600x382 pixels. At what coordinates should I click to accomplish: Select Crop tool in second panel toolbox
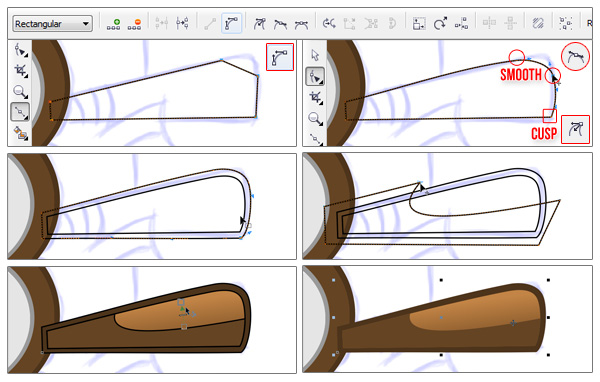click(315, 97)
